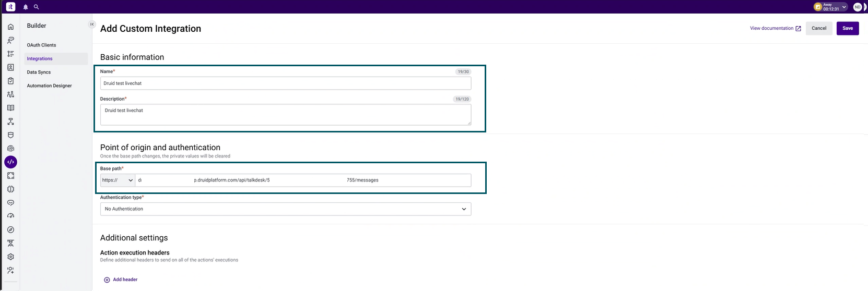Image resolution: width=868 pixels, height=291 pixels.
Task: Open the settings gear icon in the sidebar
Action: click(x=10, y=257)
